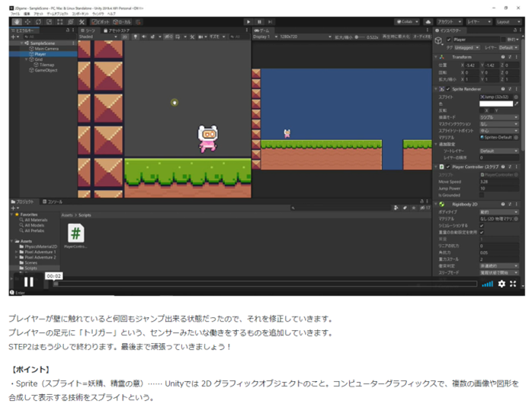This screenshot has height=404, width=532.
Task: Toggle scene lighting bulb icon
Action: point(136,37)
